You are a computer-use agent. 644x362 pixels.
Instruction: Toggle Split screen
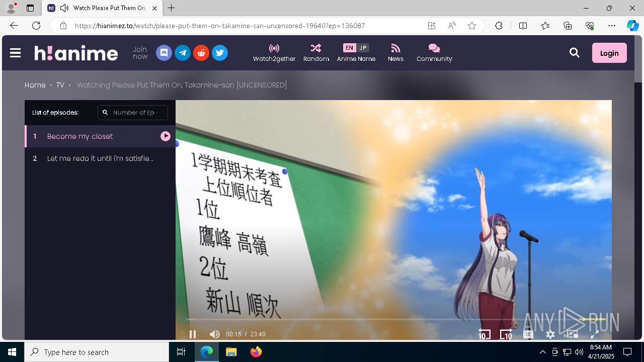[523, 26]
